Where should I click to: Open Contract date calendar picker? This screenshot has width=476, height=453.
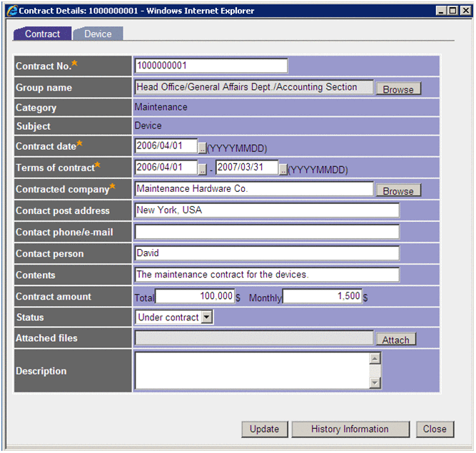click(202, 148)
